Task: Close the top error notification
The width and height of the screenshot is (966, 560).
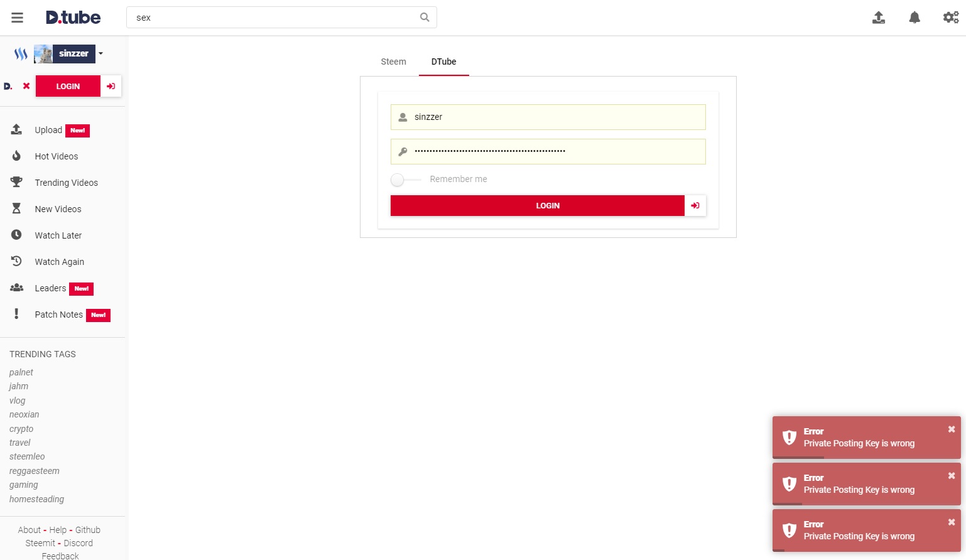Action: pyautogui.click(x=952, y=429)
